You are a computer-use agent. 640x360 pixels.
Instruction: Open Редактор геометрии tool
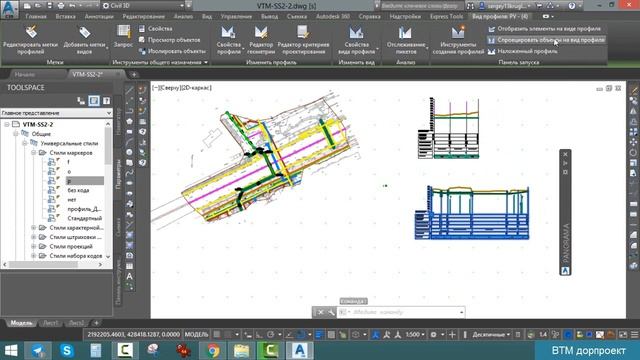tap(261, 40)
